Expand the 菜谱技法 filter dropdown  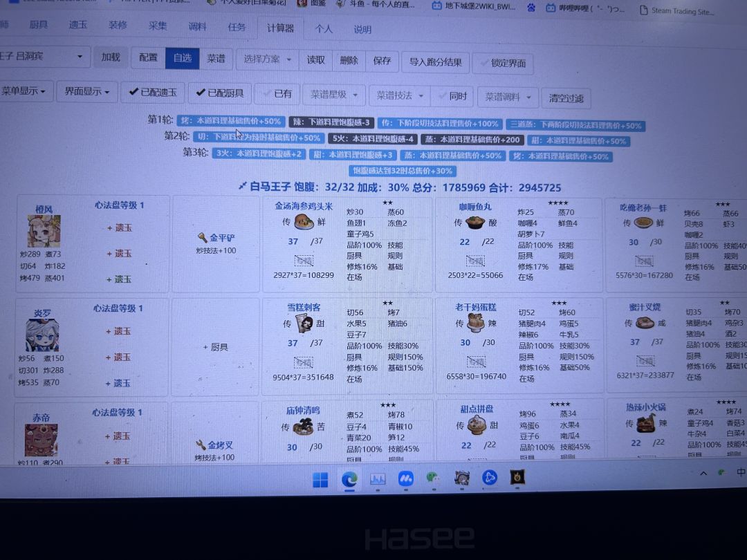tap(400, 95)
